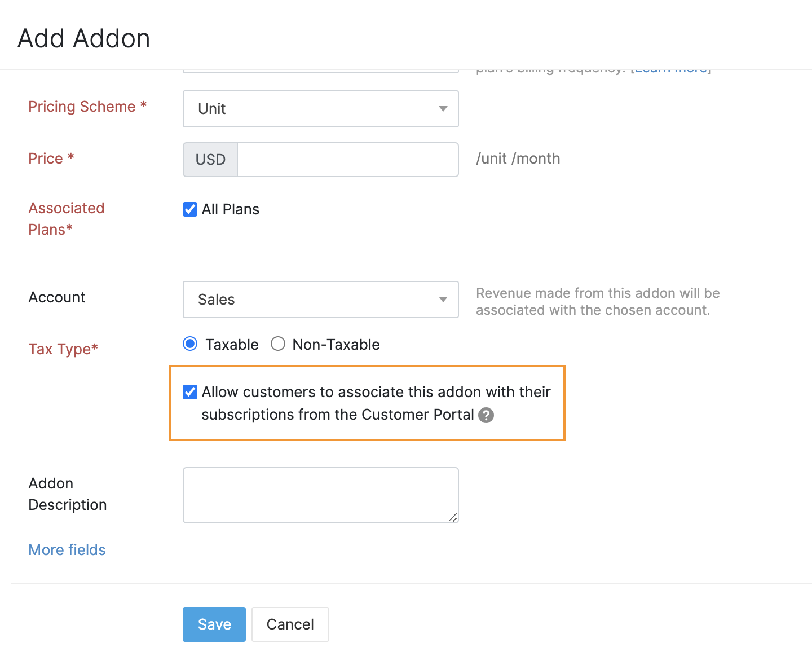Click the Account revenue hint text
812x669 pixels.
point(597,302)
